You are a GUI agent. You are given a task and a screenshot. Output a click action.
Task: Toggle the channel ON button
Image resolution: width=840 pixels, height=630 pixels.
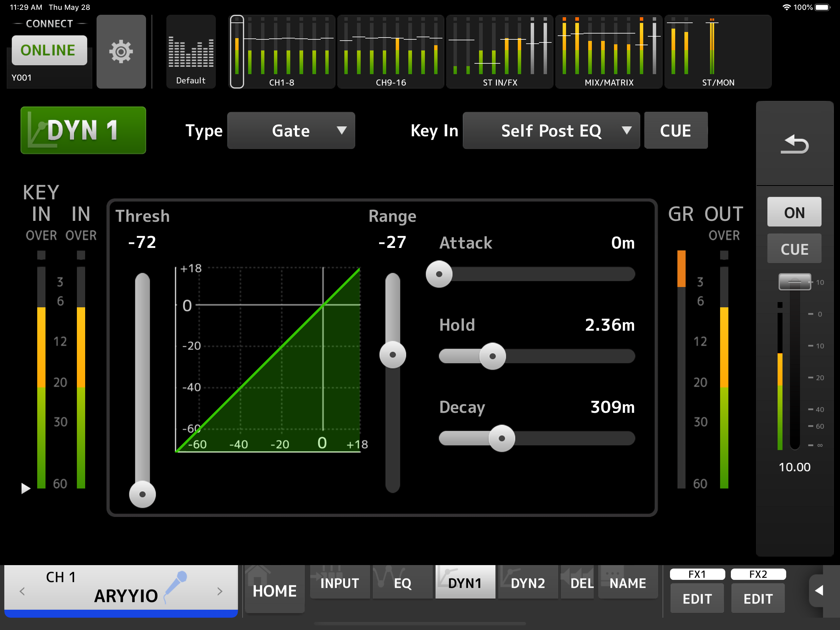coord(794,212)
